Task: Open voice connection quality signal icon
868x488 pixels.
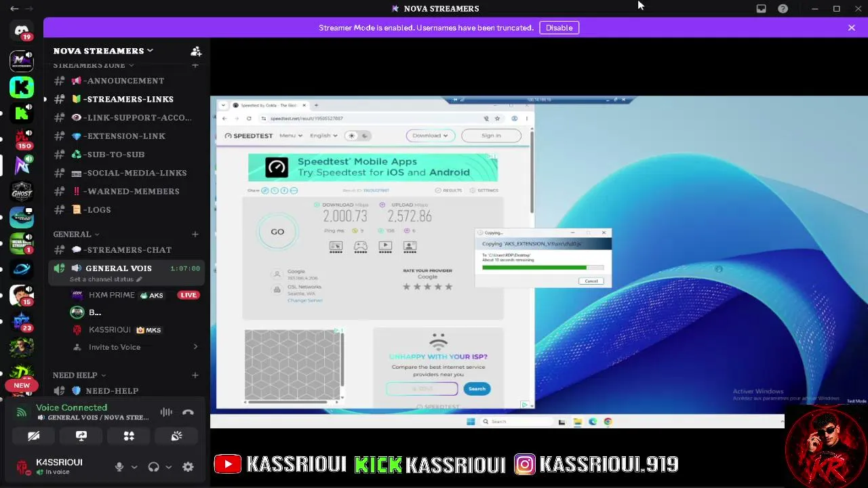Action: coord(22,412)
